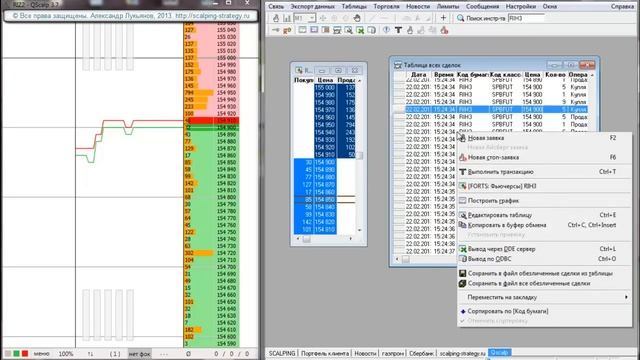The height and width of the screenshot is (360, 640).
Task: Open the Таблицы menu
Action: click(354, 7)
